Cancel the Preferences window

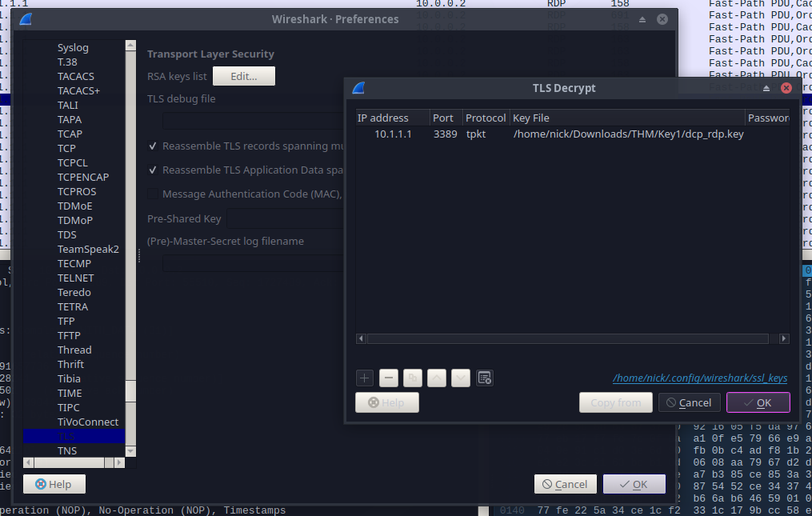point(565,484)
